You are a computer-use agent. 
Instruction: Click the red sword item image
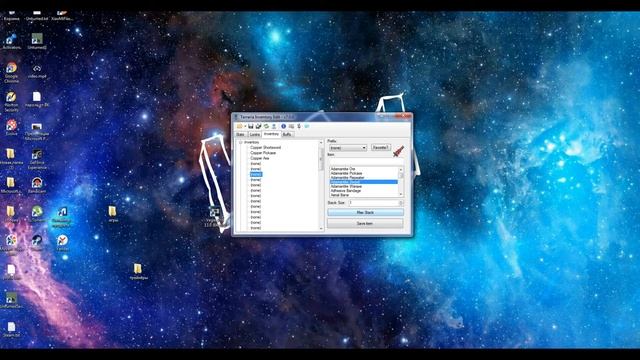pyautogui.click(x=398, y=151)
